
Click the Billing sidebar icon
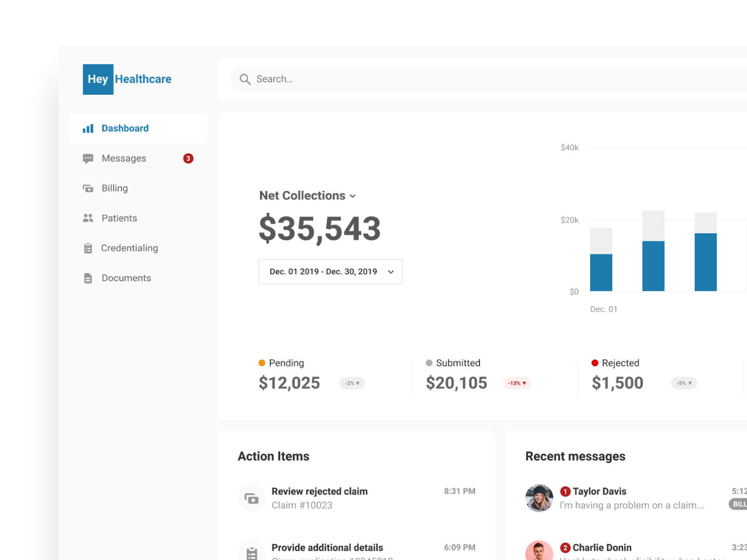tap(88, 188)
